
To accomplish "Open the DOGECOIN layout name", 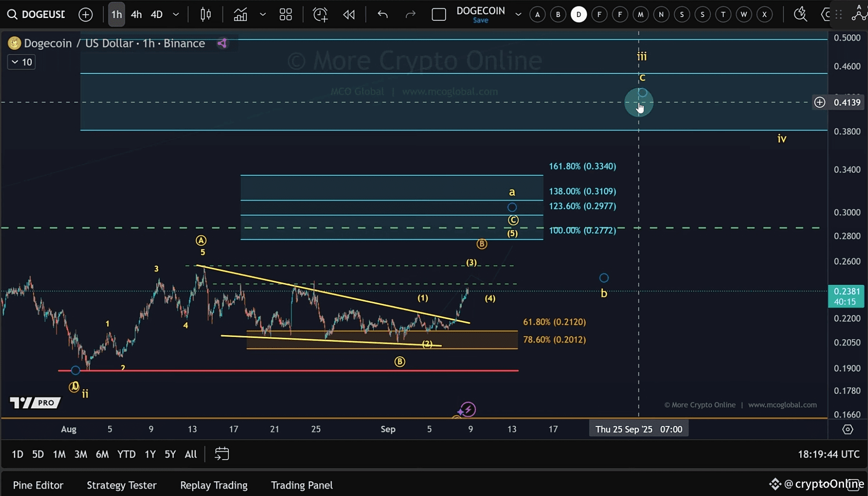I will tap(481, 11).
